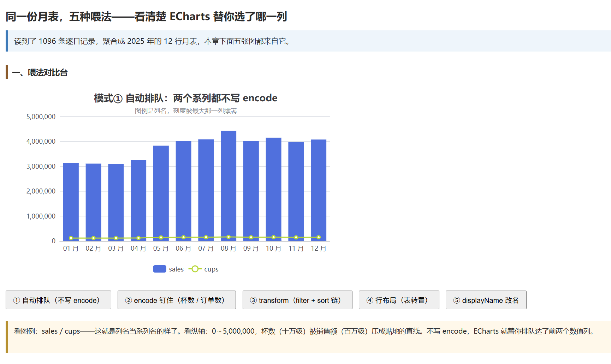
Task: Click the 5,000,000 y-axis label
Action: click(x=41, y=117)
